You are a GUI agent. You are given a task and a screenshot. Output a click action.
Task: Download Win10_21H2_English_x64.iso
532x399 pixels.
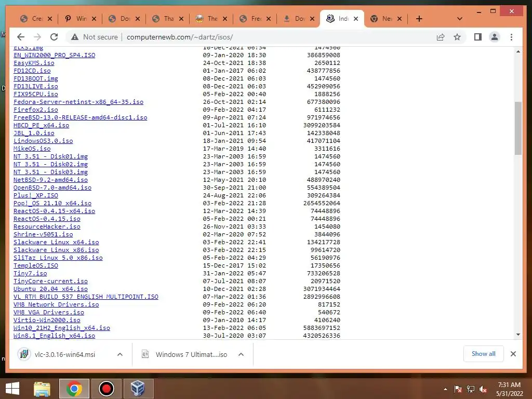(x=62, y=328)
